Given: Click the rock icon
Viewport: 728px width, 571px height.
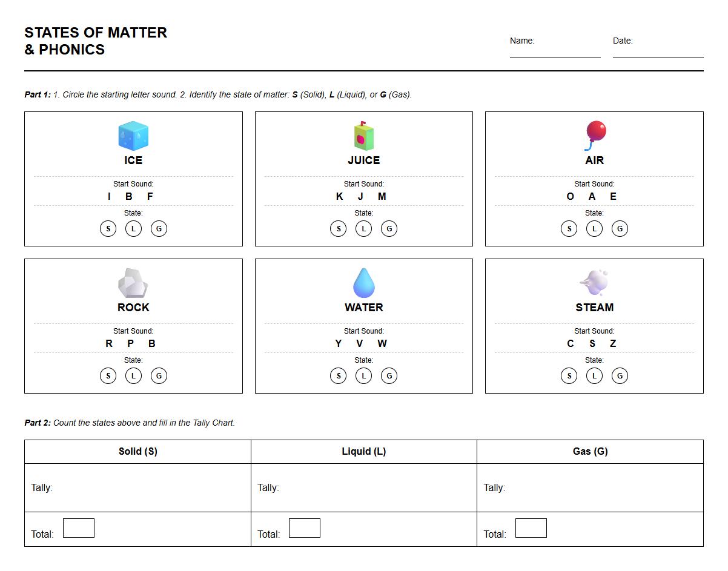Looking at the screenshot, I should 133,282.
